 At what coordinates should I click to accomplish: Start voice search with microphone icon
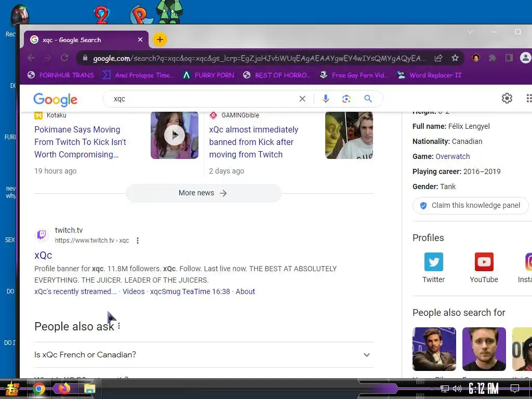(325, 99)
